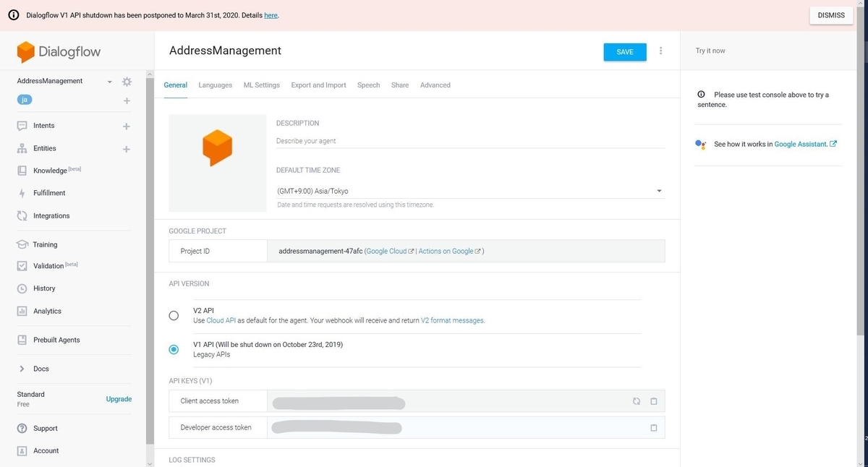
Task: Click the test console info icon
Action: pos(701,95)
